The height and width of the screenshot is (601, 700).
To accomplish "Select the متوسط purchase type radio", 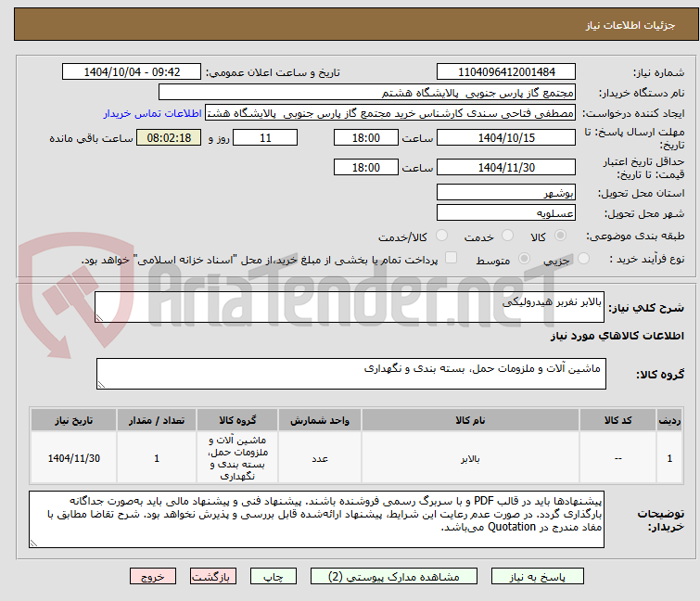I will (x=524, y=259).
